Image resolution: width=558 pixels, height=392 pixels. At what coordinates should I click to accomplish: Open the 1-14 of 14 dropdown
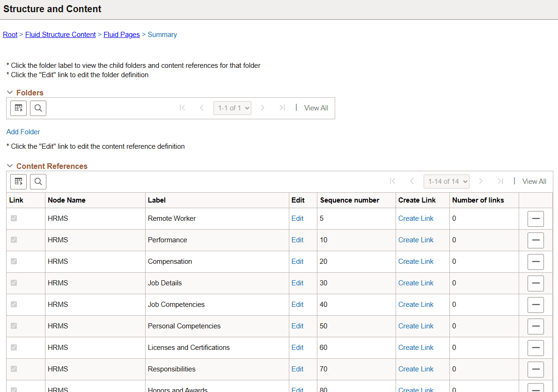tap(446, 181)
